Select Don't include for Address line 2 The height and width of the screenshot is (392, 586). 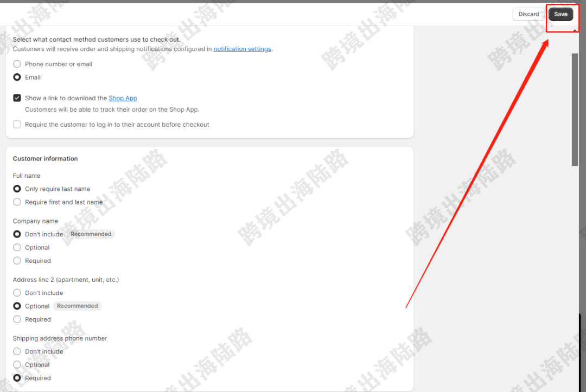(17, 293)
